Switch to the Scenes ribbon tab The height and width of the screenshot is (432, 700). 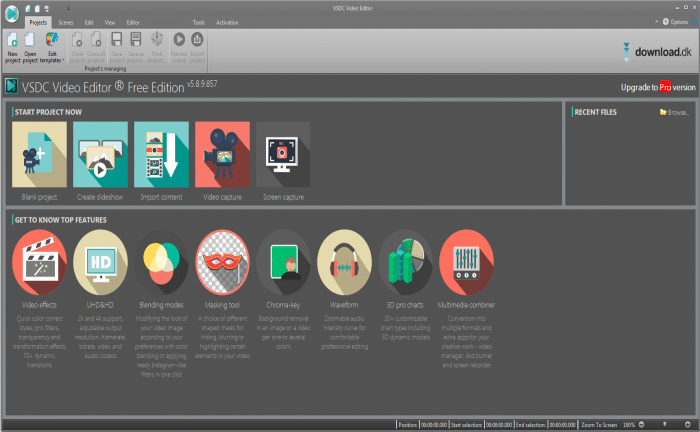tap(66, 22)
